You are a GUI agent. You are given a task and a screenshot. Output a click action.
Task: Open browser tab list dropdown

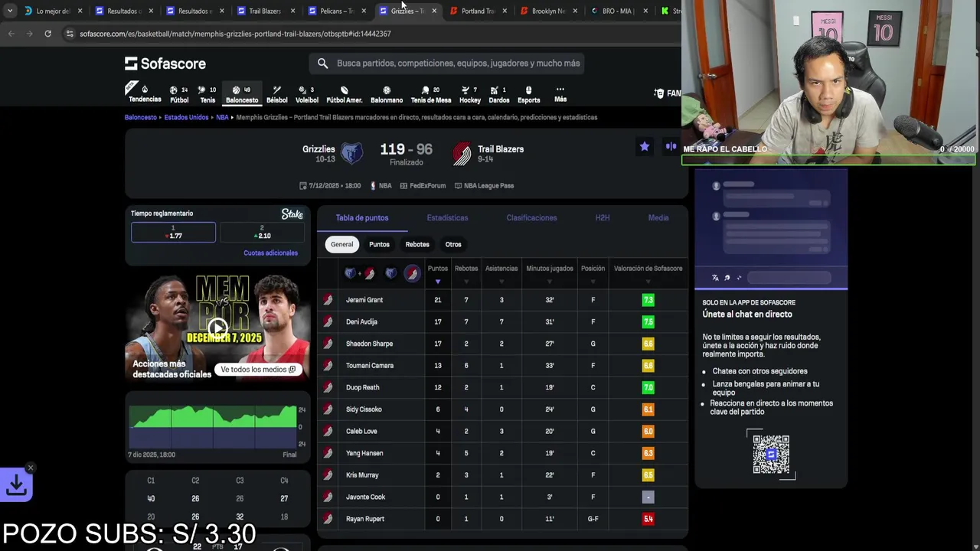(9, 11)
